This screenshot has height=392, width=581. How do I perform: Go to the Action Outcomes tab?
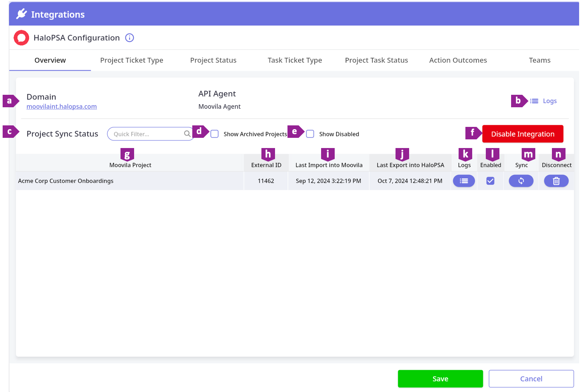[x=458, y=60]
